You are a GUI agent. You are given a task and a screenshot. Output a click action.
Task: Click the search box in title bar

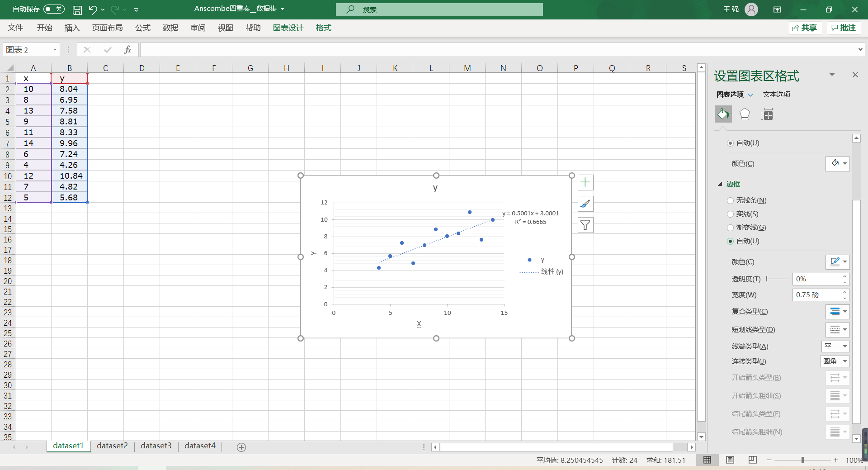coord(439,9)
